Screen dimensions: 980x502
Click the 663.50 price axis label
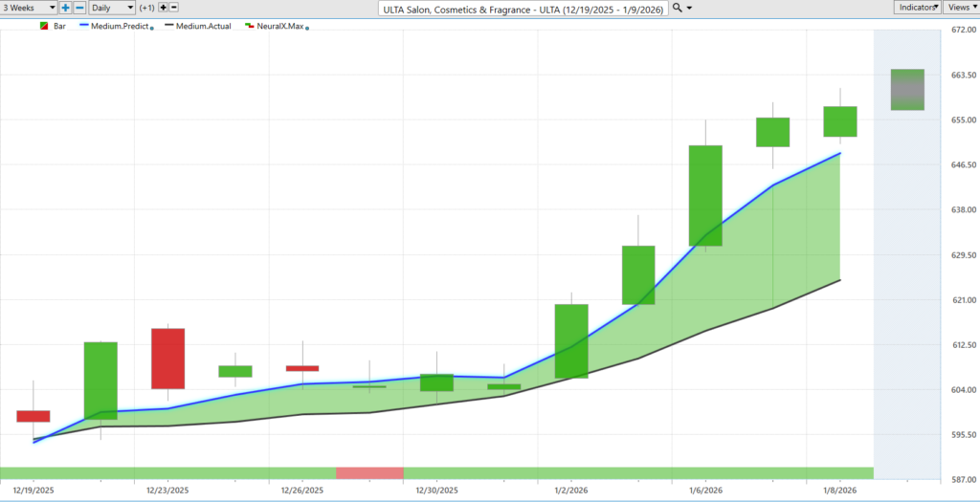pos(963,75)
